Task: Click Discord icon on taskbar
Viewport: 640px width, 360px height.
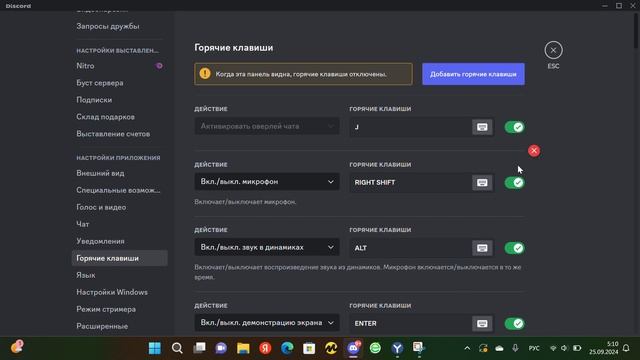Action: click(x=353, y=348)
